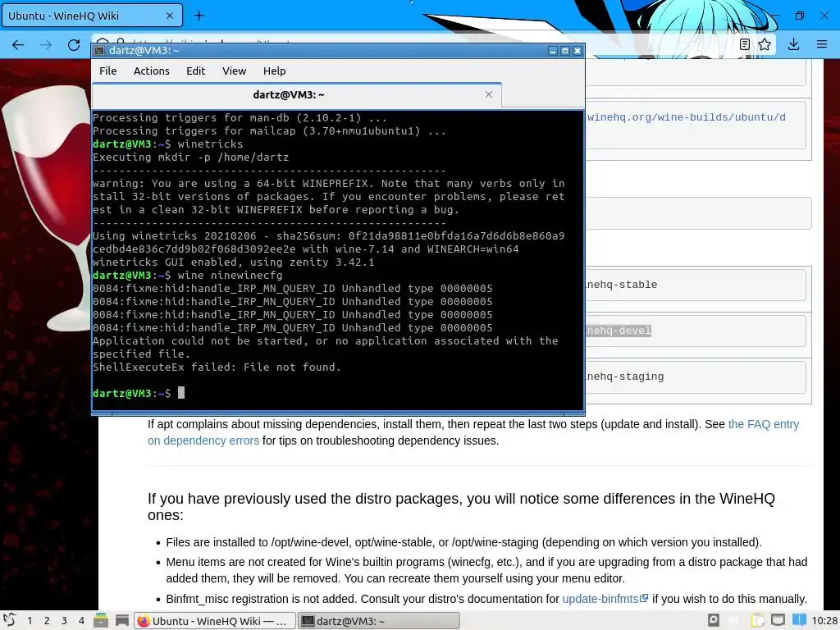Reload the WineHQ Wiki page

(x=74, y=45)
